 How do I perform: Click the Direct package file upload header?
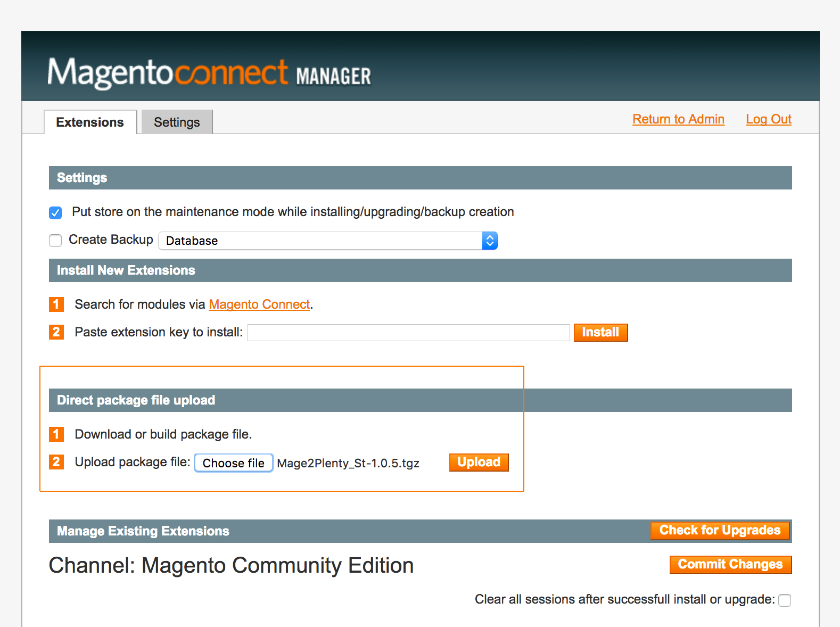421,400
